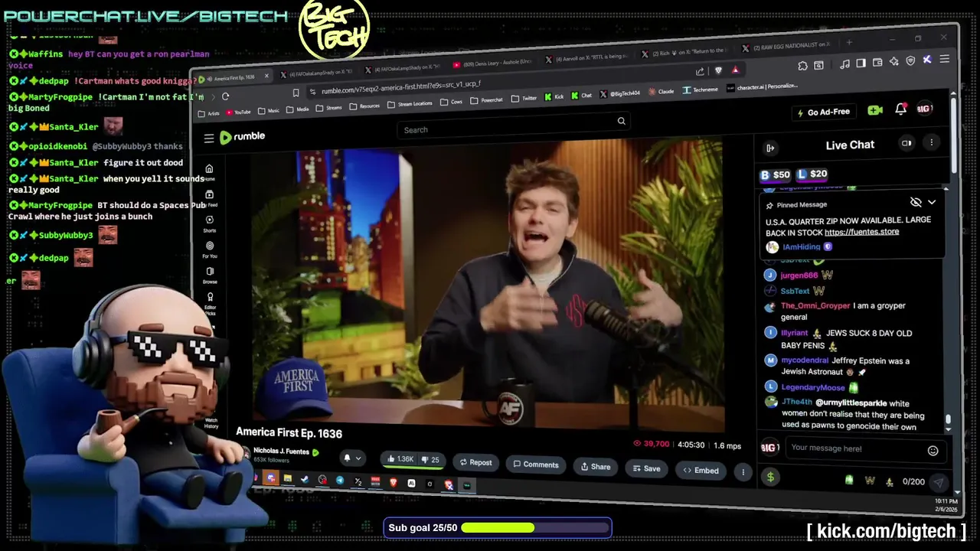980x551 pixels.
Task: Click the browser address bar URL
Action: point(402,86)
